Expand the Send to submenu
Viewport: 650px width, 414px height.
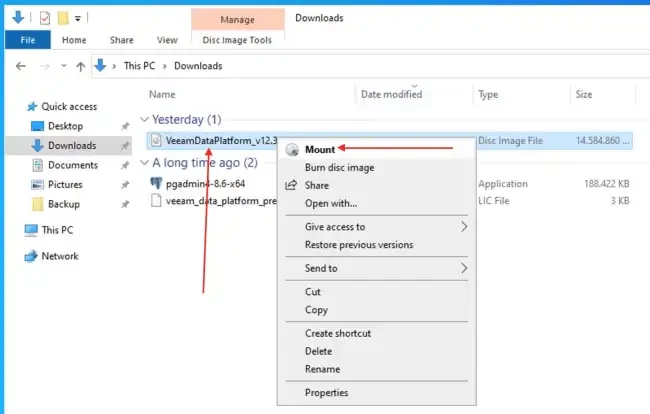(376, 268)
